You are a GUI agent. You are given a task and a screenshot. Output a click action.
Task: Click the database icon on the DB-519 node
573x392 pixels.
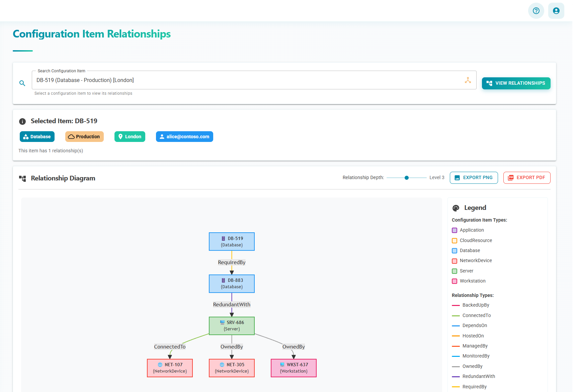tap(223, 238)
